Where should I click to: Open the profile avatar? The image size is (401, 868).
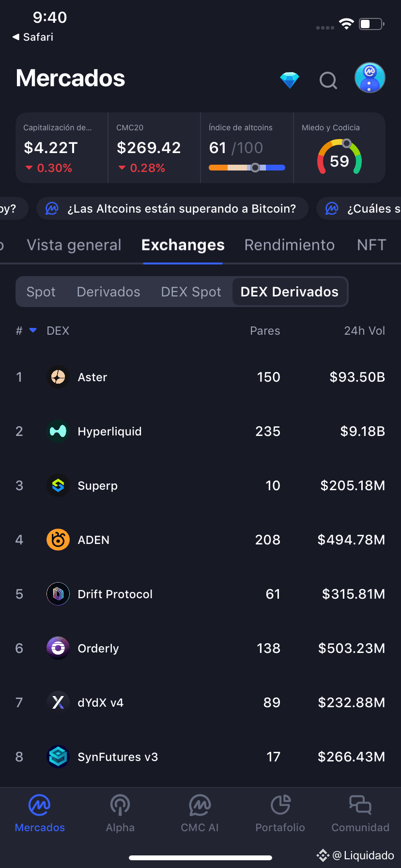(x=370, y=77)
